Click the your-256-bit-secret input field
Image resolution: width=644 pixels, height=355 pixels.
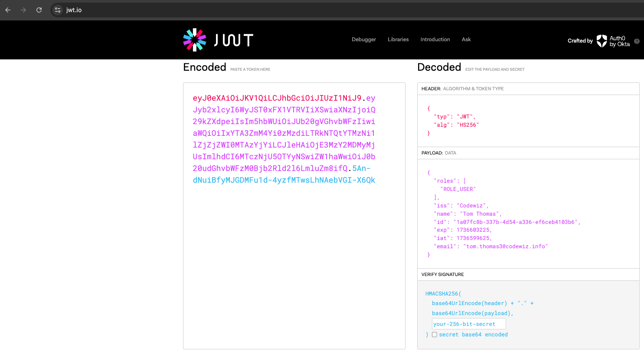click(468, 324)
